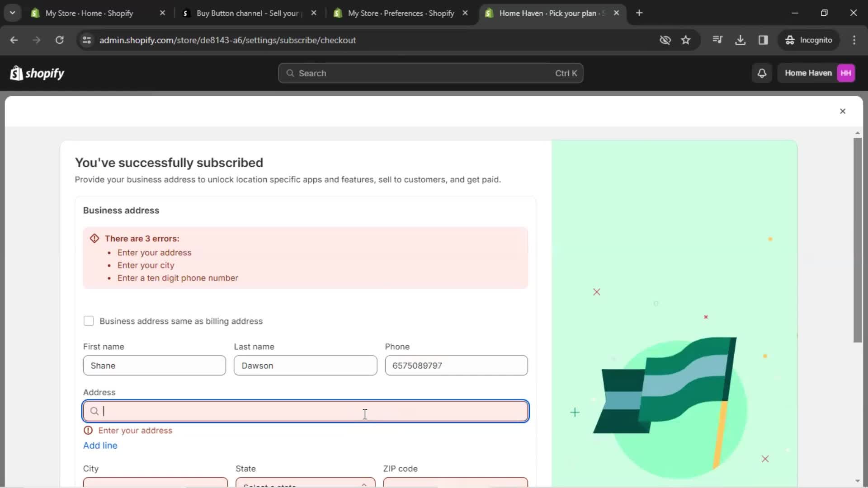This screenshot has height=488, width=868.
Task: Click the bookmark/star icon in address bar
Action: 687,40
